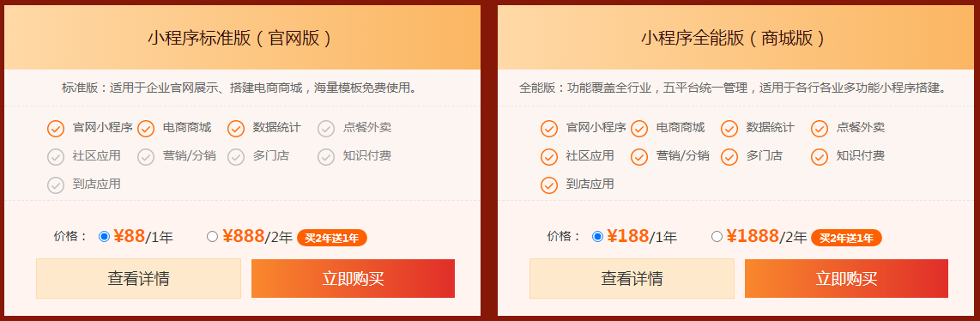980x321 pixels.
Task: Click the orange check icon for 点餐外卖 in the 全能版 plan
Action: coord(820,129)
